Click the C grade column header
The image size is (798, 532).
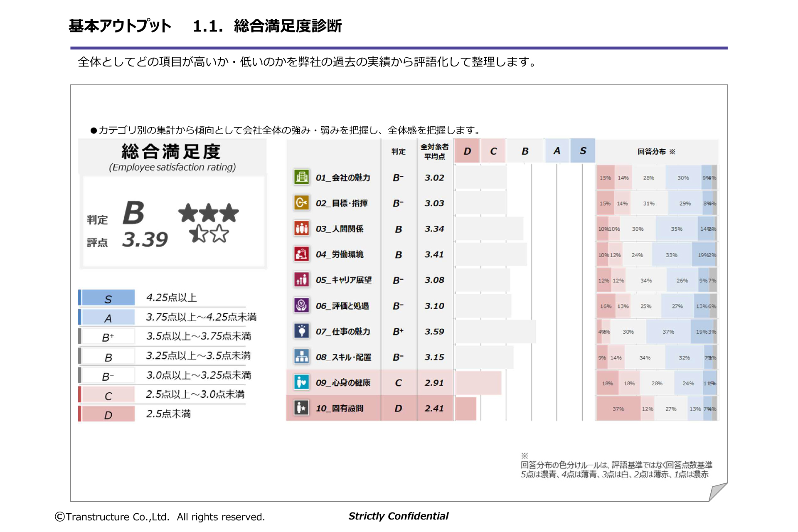click(493, 151)
